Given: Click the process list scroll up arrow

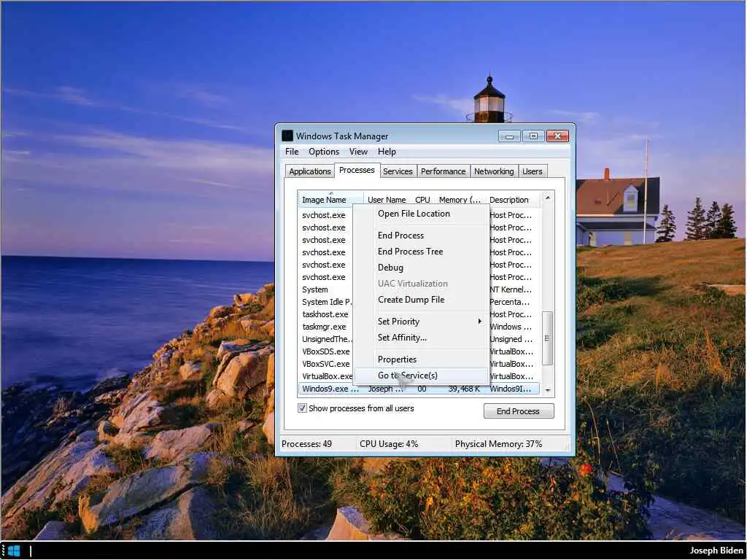Looking at the screenshot, I should [x=547, y=198].
